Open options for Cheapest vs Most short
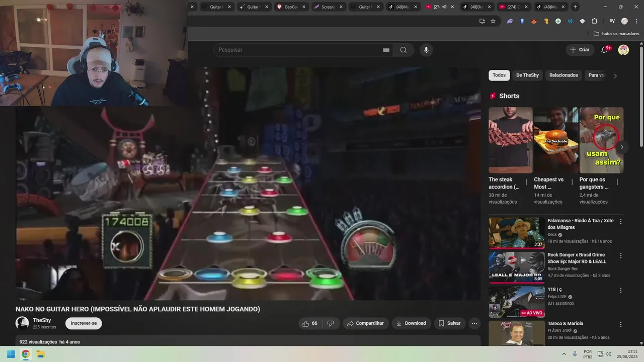Screen dimensions: 644x362 (x=572, y=182)
